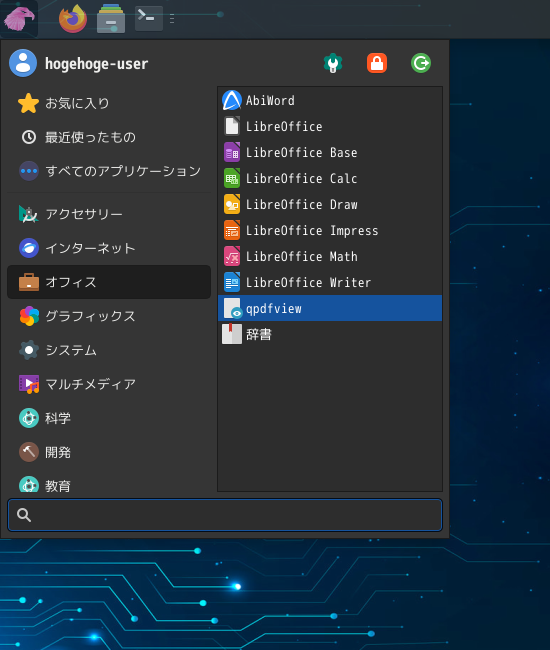This screenshot has height=650, width=550.
Task: Launch Firefox from the panel
Action: 73,19
